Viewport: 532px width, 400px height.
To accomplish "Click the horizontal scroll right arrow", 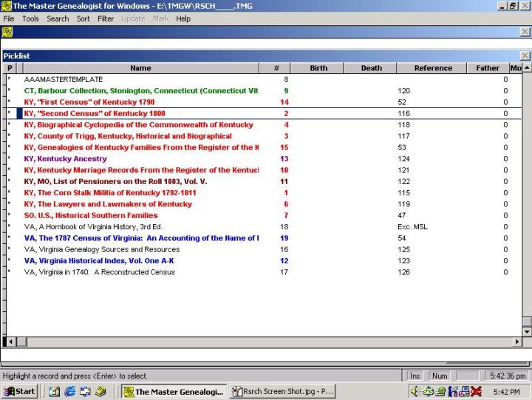I will pyautogui.click(x=517, y=342).
